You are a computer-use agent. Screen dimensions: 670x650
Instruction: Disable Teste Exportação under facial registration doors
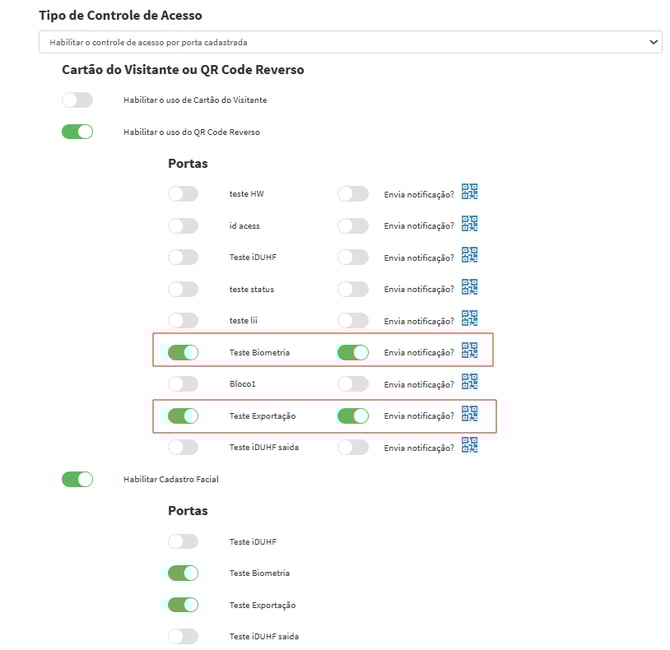click(183, 605)
